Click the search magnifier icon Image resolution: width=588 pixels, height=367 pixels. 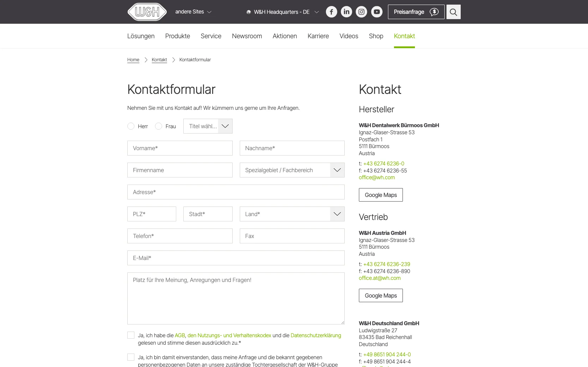click(x=453, y=12)
